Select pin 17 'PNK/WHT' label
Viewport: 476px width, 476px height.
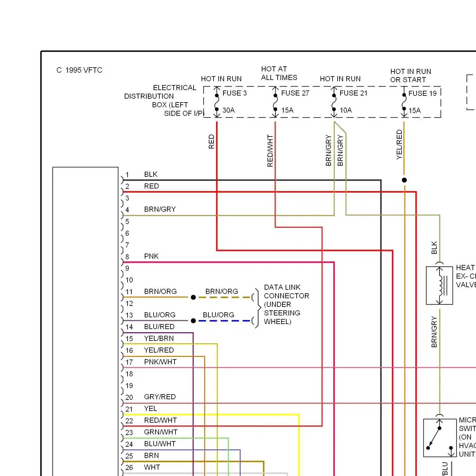click(160, 362)
